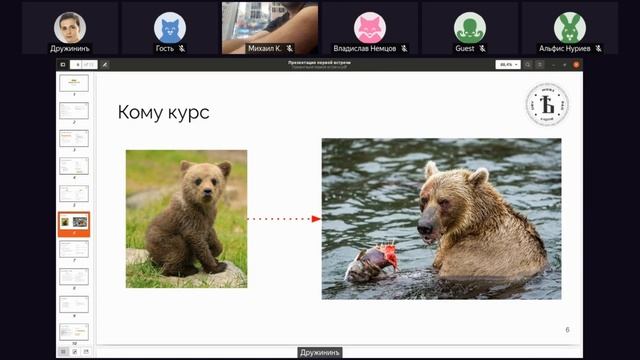Screen dimensions: 640x360
Task: Click muted microphone icon beside Михаил К.
Action: [289, 49]
